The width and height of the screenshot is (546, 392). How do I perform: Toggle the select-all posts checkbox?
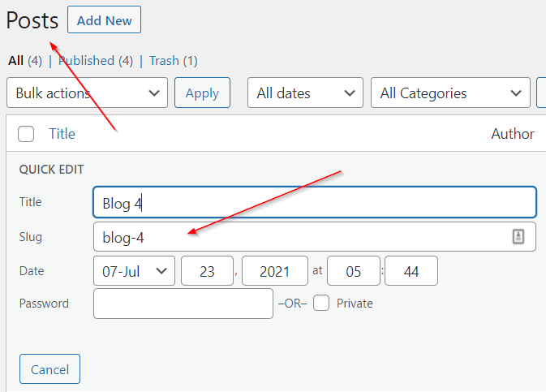point(26,135)
